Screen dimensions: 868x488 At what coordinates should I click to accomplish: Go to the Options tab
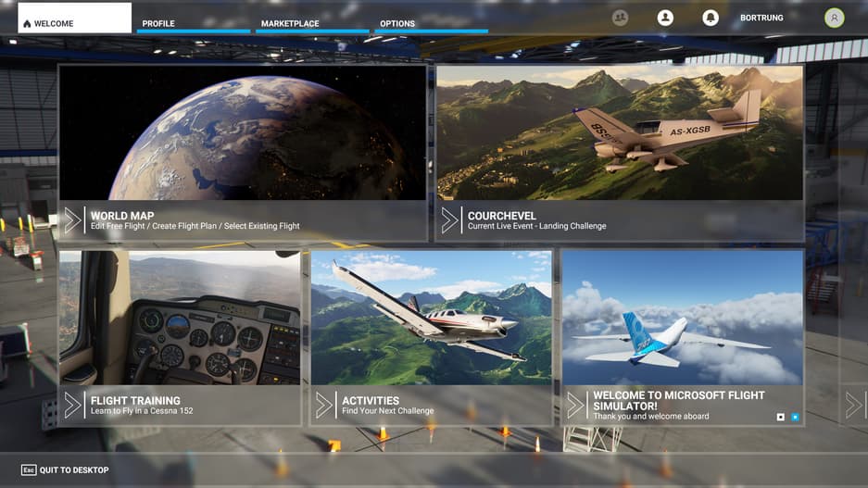click(432, 23)
